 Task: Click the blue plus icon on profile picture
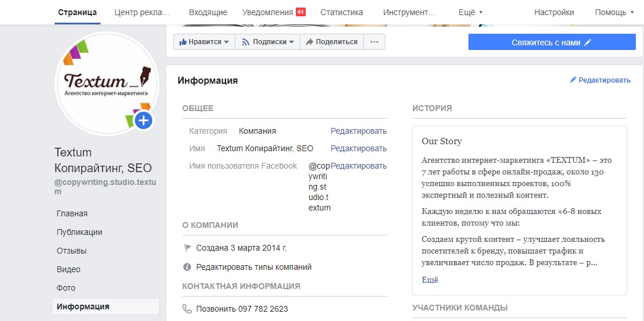point(143,120)
